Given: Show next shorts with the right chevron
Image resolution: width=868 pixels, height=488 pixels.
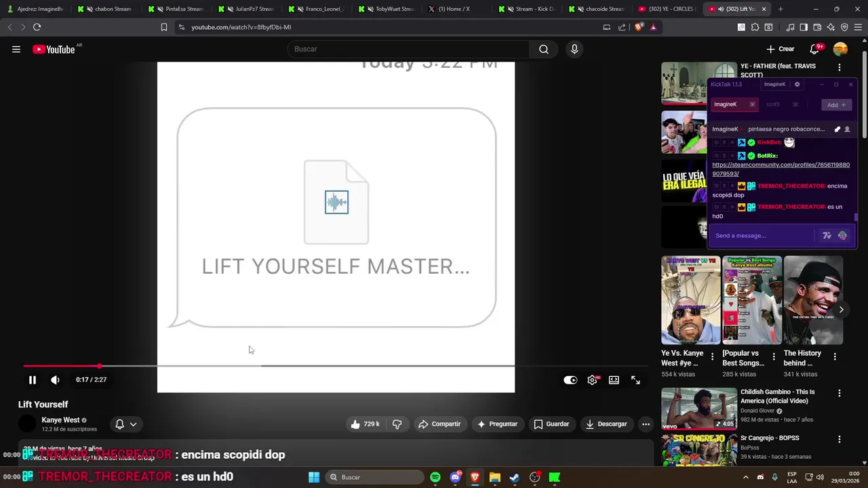Looking at the screenshot, I should pyautogui.click(x=841, y=310).
